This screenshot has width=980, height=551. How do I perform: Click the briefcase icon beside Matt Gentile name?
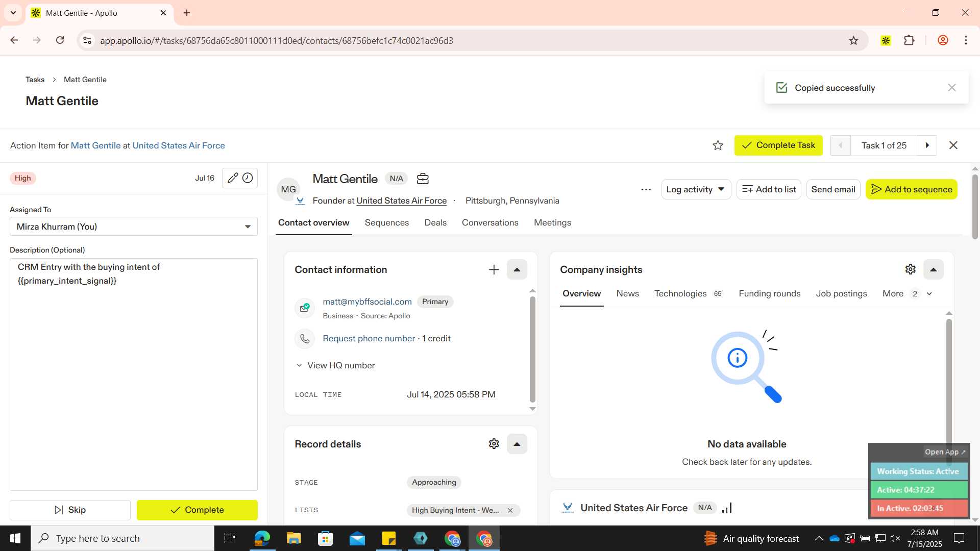[423, 179]
